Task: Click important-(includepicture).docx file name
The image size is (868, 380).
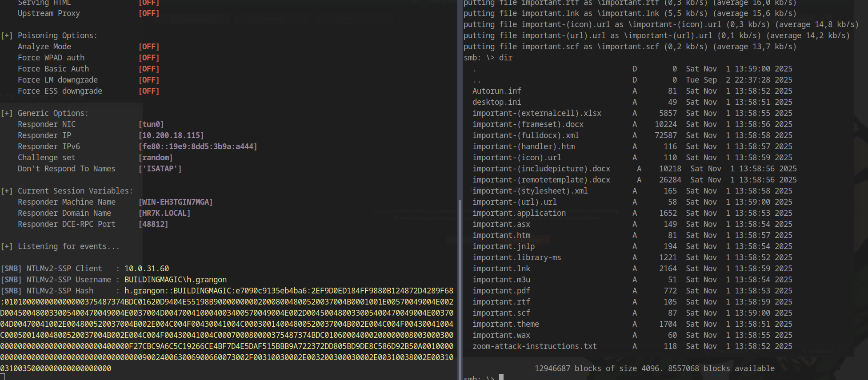Action: click(541, 169)
